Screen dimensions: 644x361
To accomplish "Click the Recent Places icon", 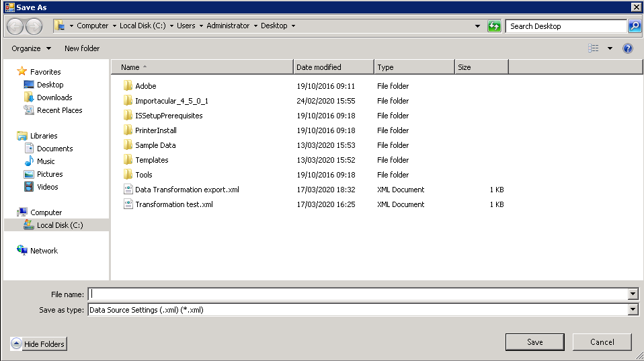I will click(29, 110).
